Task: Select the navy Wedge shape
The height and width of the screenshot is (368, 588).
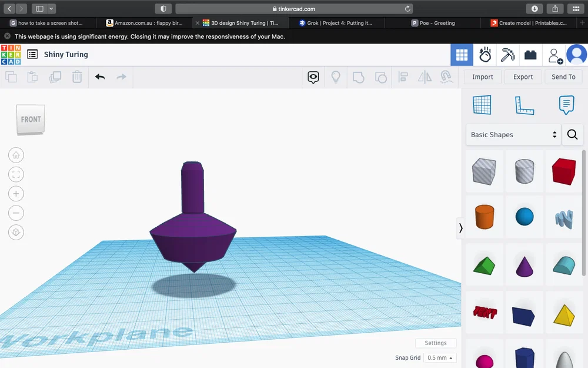Action: click(523, 316)
